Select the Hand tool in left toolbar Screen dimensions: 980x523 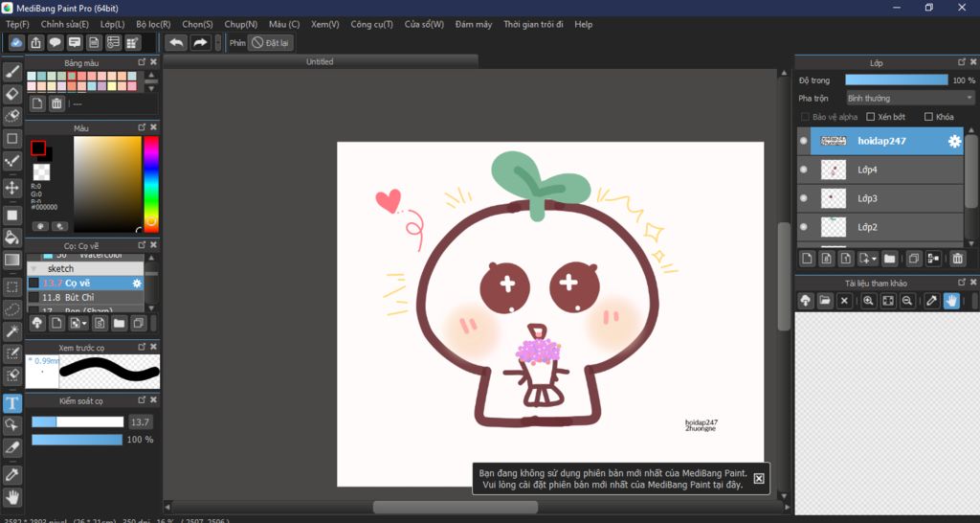coord(12,497)
